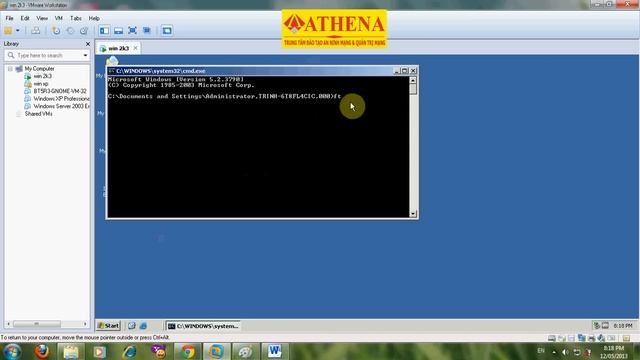Image resolution: width=640 pixels, height=360 pixels.
Task: Select BT5R3-GNOME-VM-32 in the library
Action: click(60, 91)
